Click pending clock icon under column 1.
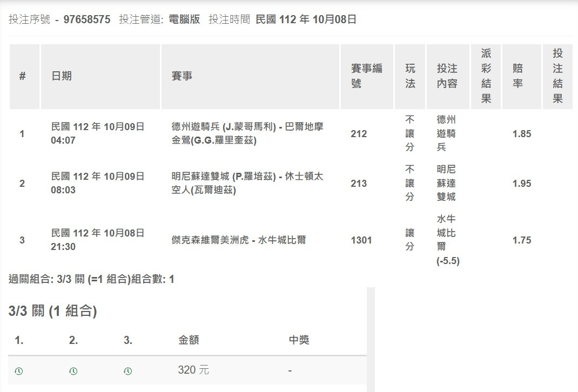 tap(19, 371)
